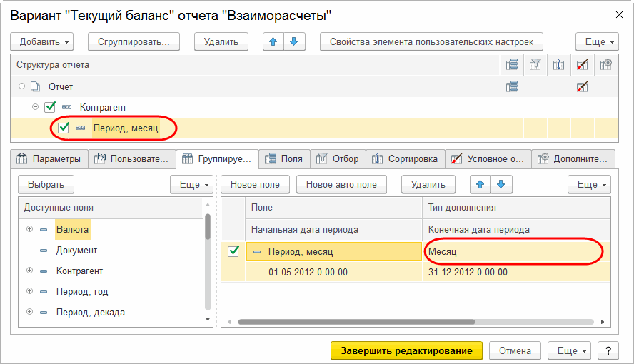This screenshot has height=364, width=634.
Task: Click sorting icon in structure header
Action: (x=559, y=65)
